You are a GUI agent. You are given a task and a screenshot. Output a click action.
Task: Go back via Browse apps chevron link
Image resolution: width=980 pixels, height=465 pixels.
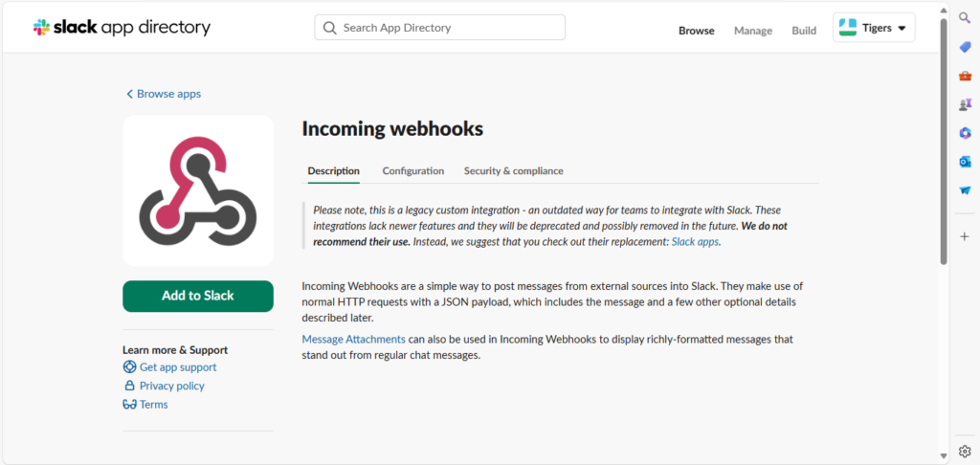(x=164, y=94)
